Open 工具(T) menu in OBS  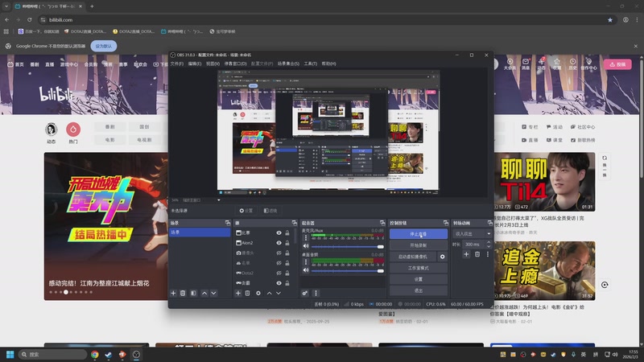click(x=311, y=64)
